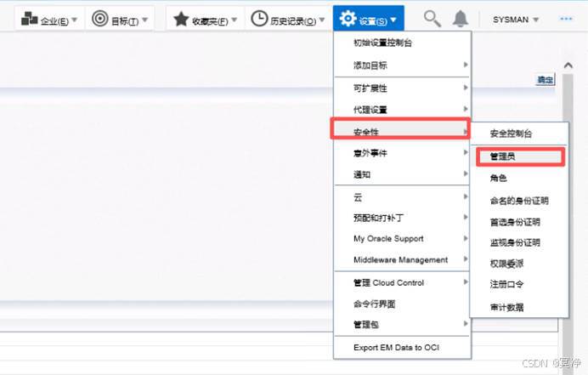588x375 pixels.
Task: Click the 设置 dropdown caret
Action: [x=393, y=20]
